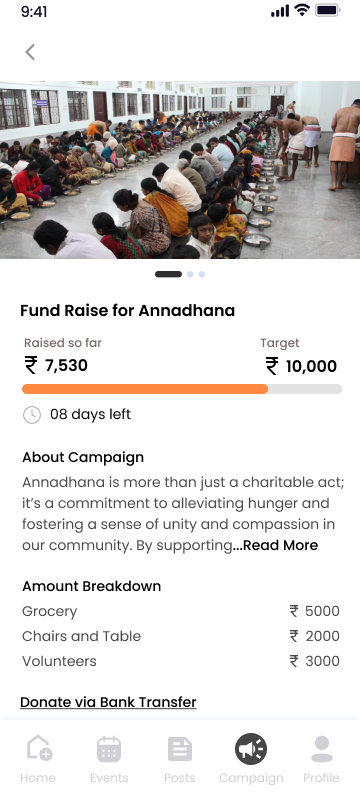This screenshot has width=360, height=800.
Task: Open the Events calendar icon
Action: [109, 749]
